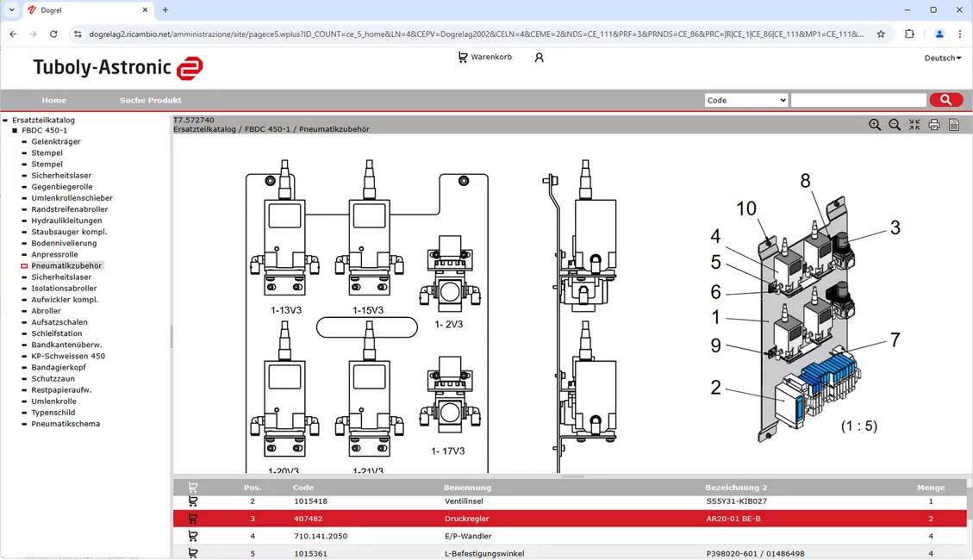Click the Menge column header
Image resolution: width=973 pixels, height=560 pixels.
[931, 488]
